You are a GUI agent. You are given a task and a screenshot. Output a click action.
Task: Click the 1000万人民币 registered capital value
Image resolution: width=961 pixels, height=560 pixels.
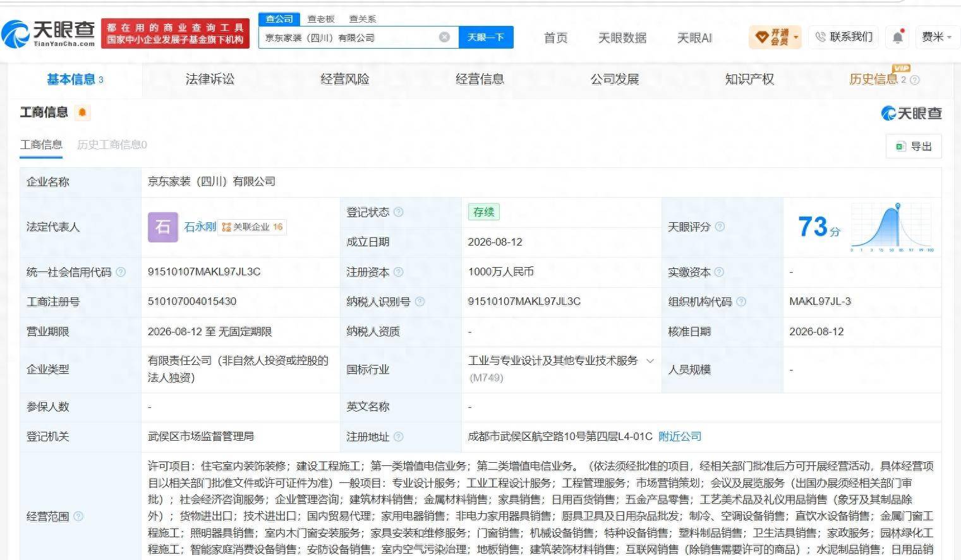pyautogui.click(x=500, y=272)
